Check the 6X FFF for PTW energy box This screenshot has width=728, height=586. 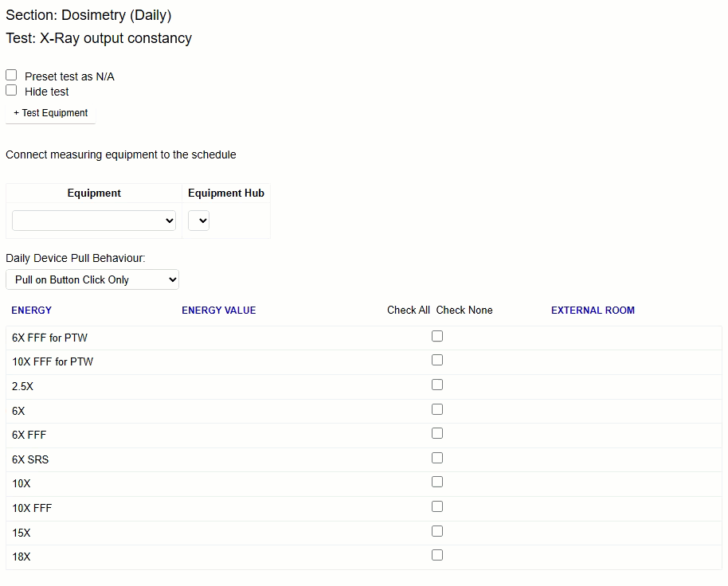pyautogui.click(x=437, y=337)
